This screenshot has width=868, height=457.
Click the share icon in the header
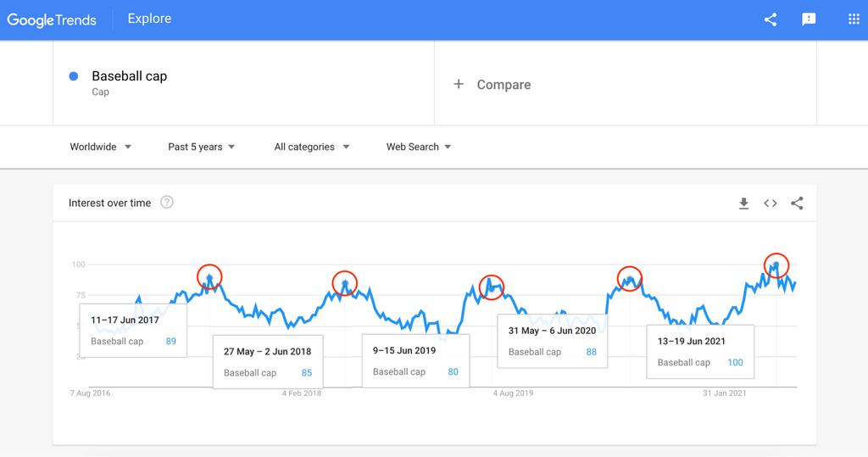(770, 20)
